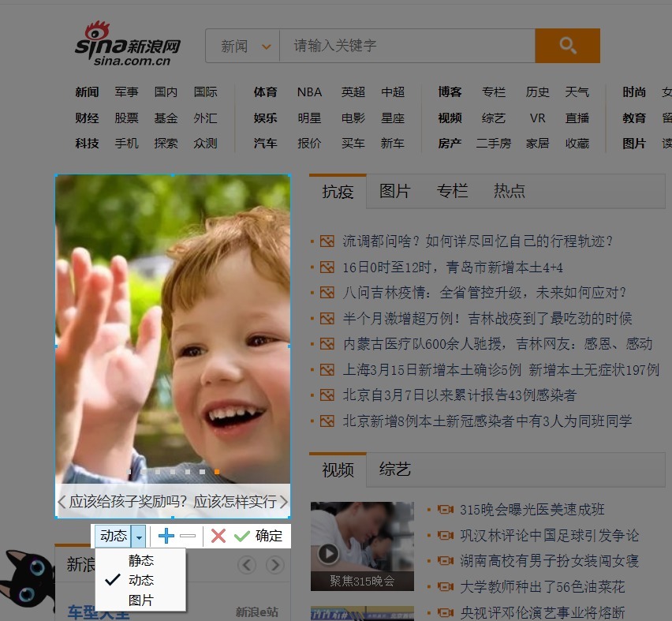Click 娱乐 navigation link
Screen dimensions: 672x621
pyautogui.click(x=265, y=118)
